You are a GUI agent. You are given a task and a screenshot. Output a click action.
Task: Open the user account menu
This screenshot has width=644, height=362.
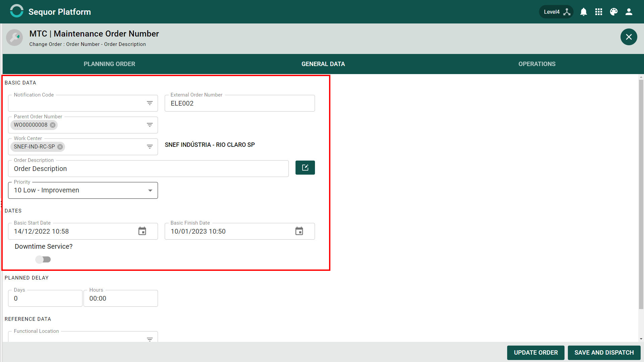coord(629,12)
